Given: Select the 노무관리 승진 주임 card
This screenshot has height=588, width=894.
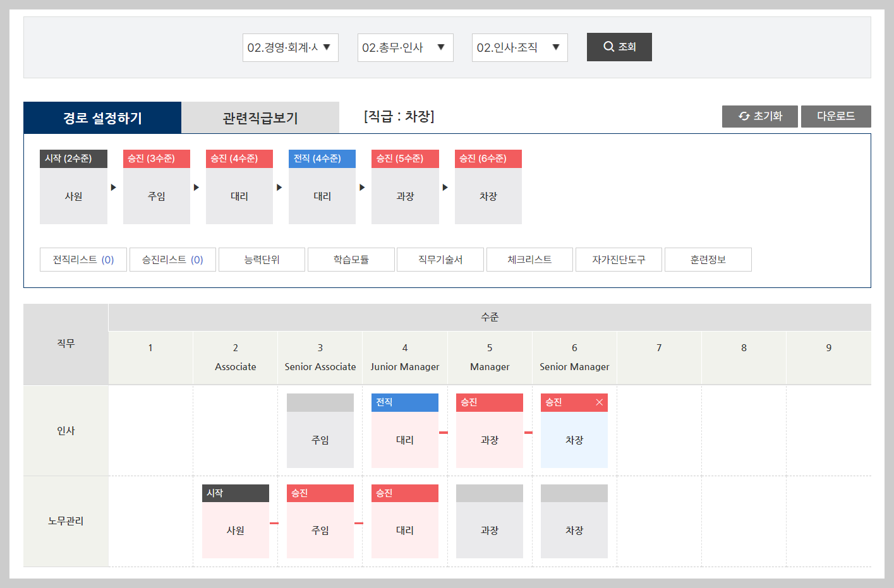Looking at the screenshot, I should coord(320,521).
